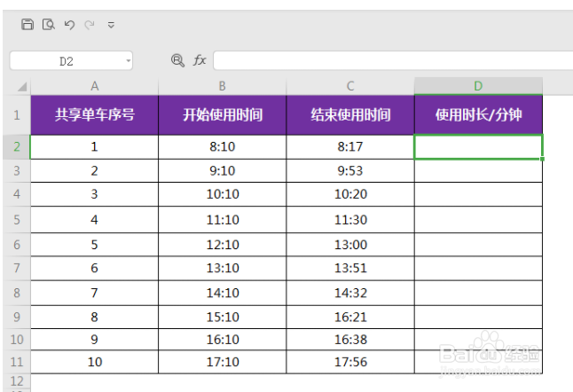573x392 pixels.
Task: Click cell with start time 14:10
Action: [222, 293]
